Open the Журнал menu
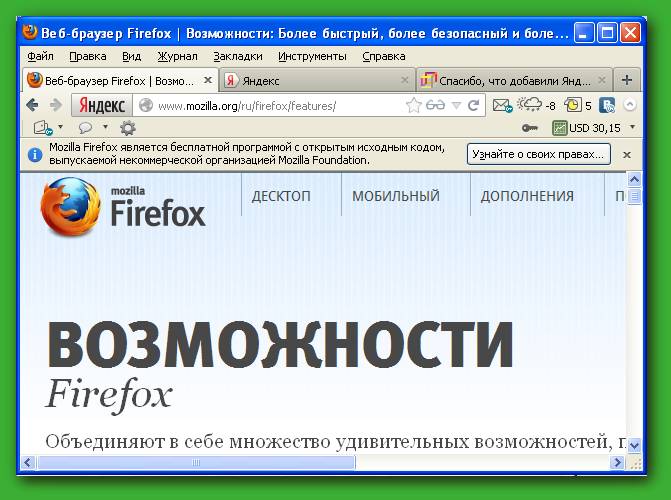 (x=177, y=57)
